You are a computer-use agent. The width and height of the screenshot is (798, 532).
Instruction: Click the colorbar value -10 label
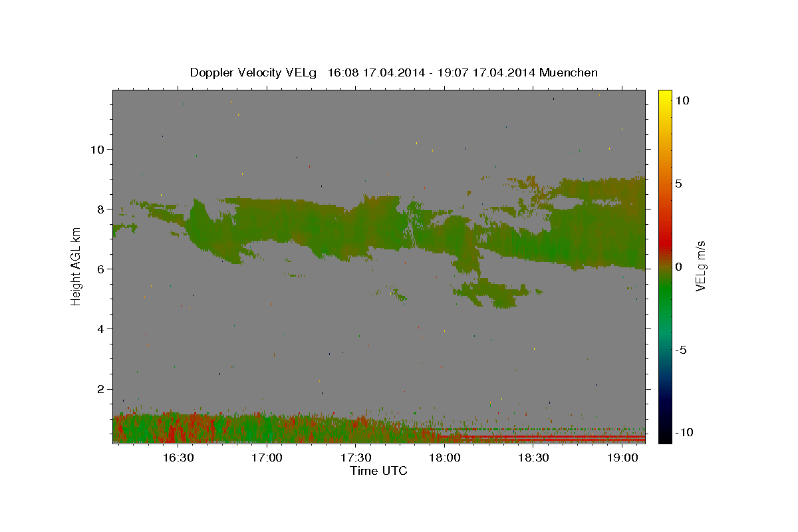(684, 433)
